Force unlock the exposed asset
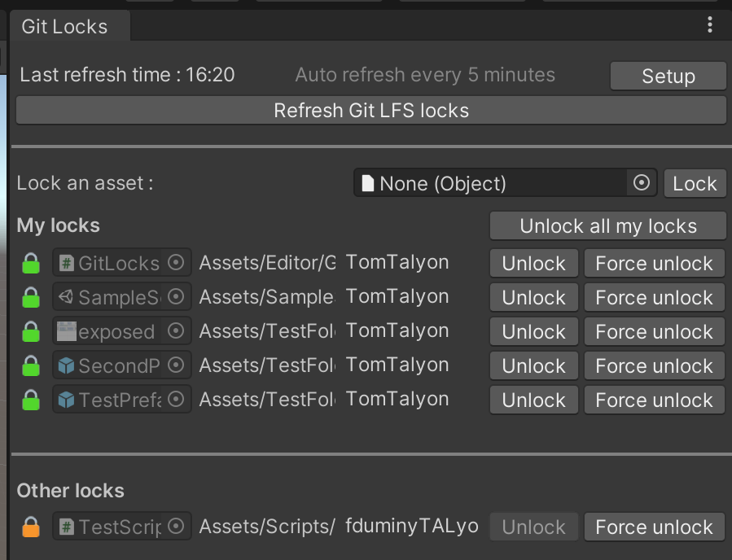Viewport: 732px width, 560px height. 654,332
